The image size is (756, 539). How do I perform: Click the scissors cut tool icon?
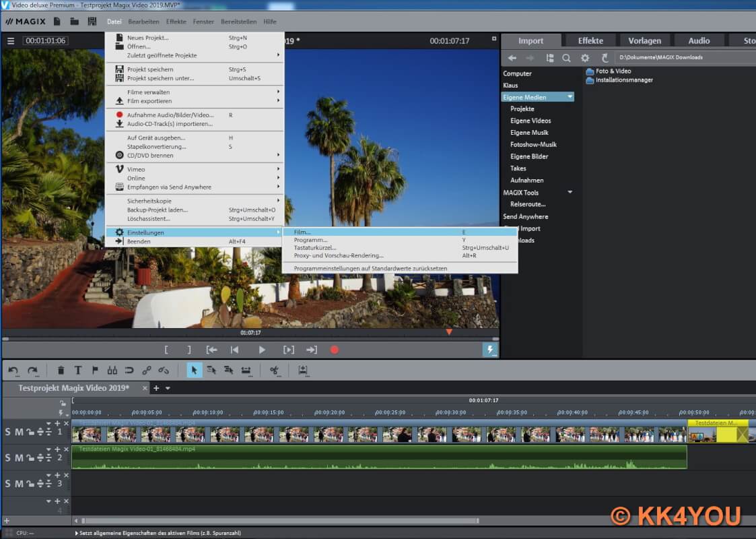pos(274,370)
